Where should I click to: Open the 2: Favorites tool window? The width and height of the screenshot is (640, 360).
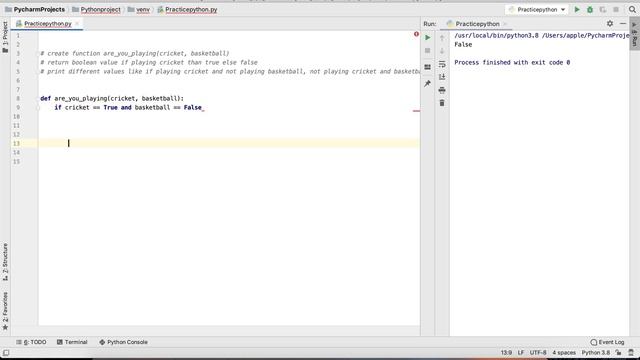5,311
